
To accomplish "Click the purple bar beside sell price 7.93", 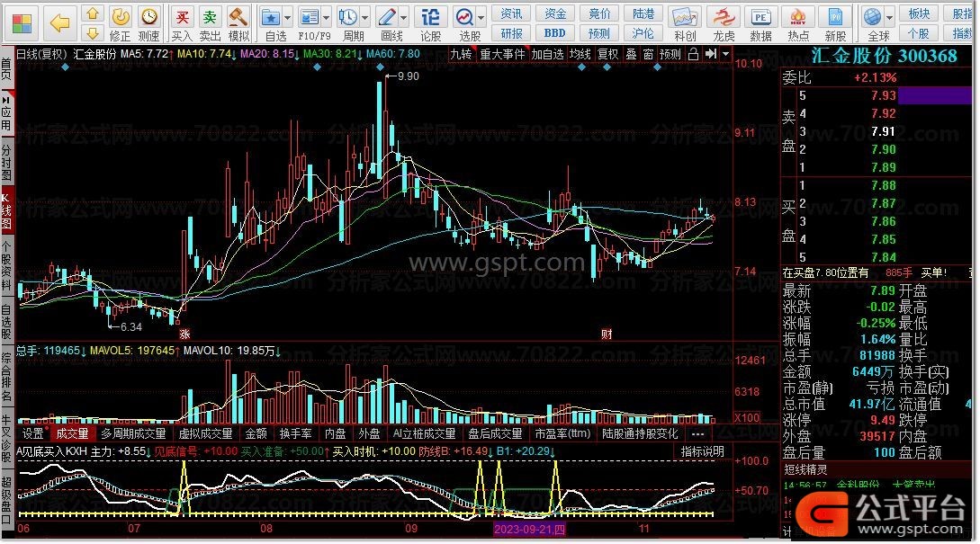I will pos(935,95).
